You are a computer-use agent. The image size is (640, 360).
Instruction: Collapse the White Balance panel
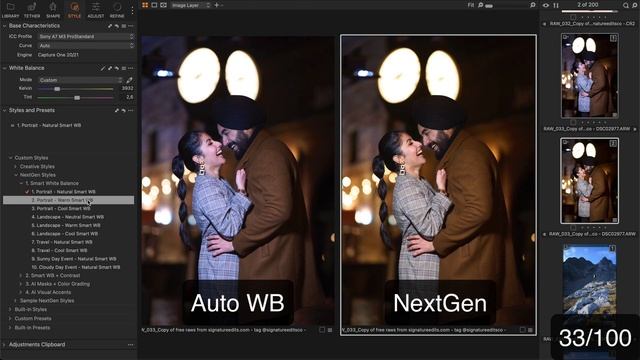(x=4, y=68)
